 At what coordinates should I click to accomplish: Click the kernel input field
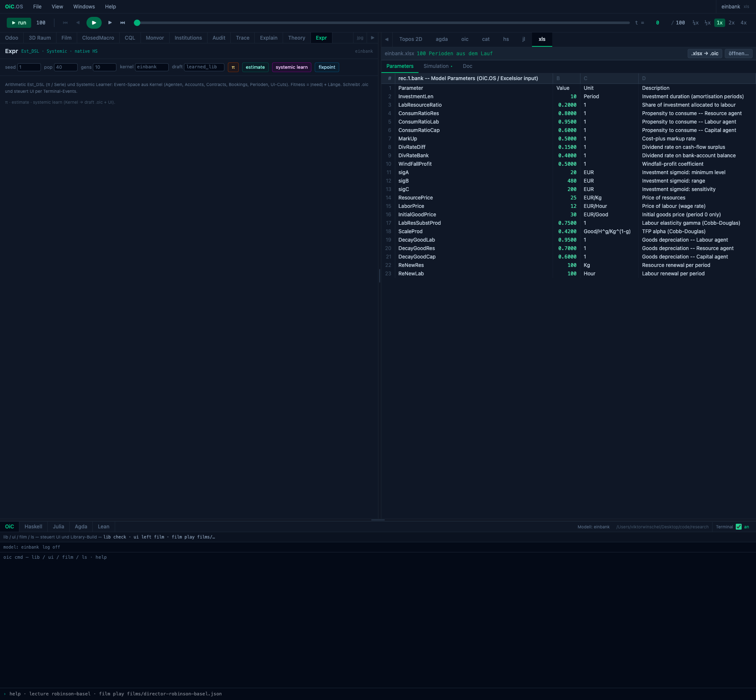click(x=152, y=67)
